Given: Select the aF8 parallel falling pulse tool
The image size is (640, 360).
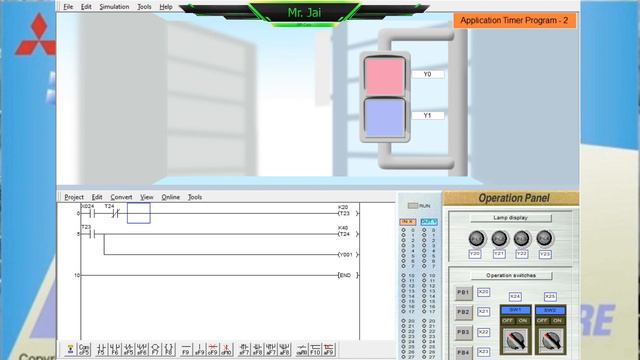Looking at the screenshot, I should tap(284, 349).
